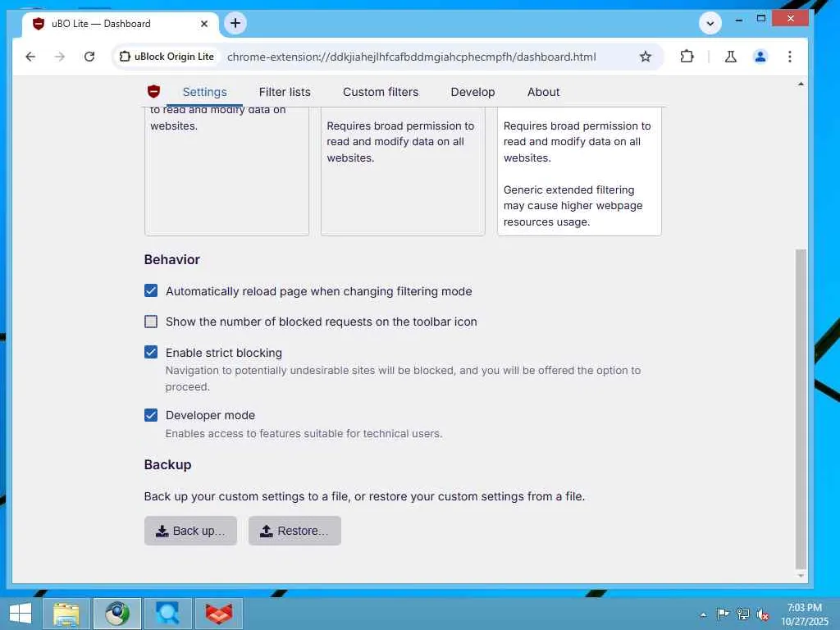Click the scrollbar down arrow
This screenshot has height=630, width=840.
pos(801,576)
